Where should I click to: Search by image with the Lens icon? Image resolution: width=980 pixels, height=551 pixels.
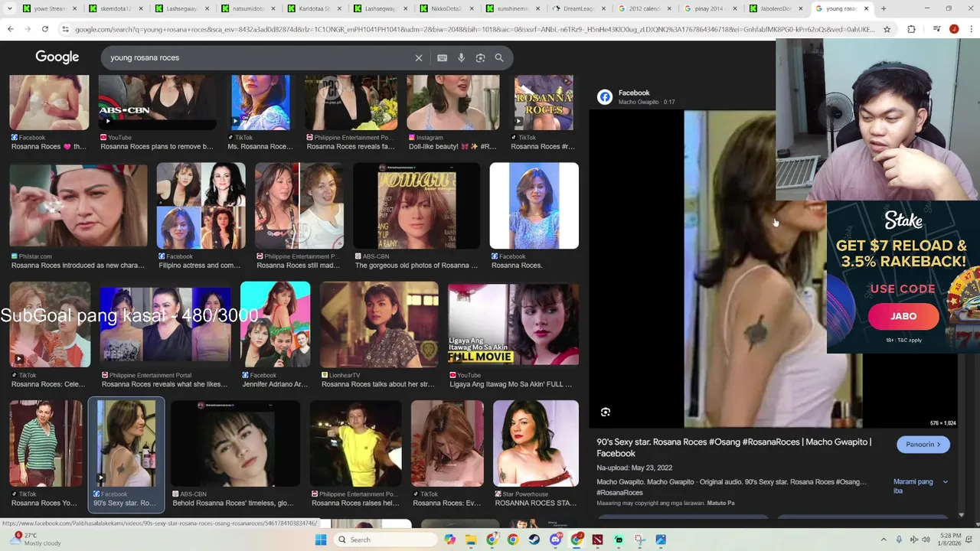click(480, 57)
